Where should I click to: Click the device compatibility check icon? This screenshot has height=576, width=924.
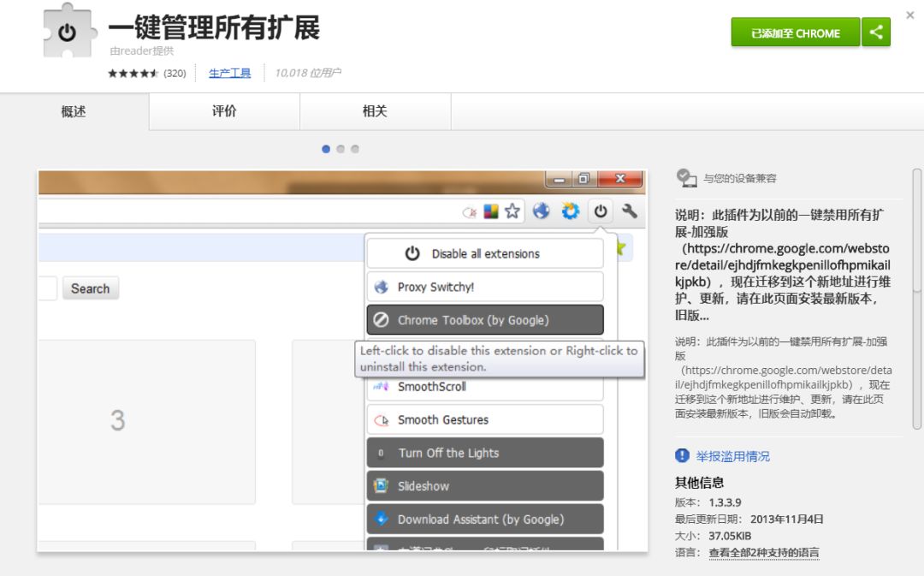(686, 178)
